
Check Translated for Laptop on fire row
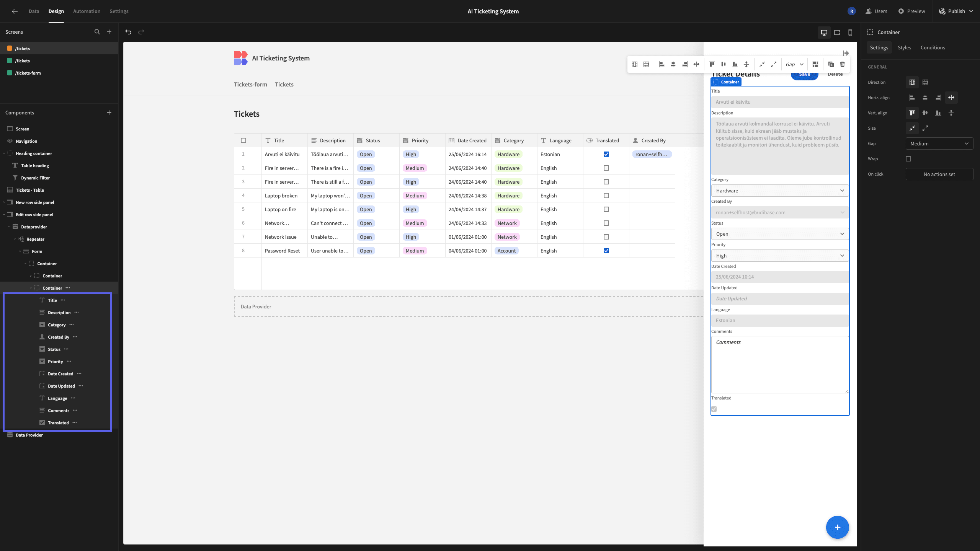(x=606, y=209)
